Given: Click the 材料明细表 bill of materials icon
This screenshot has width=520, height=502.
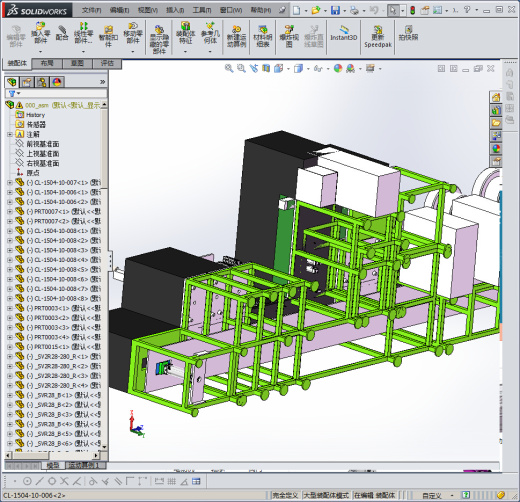Looking at the screenshot, I should point(263,36).
